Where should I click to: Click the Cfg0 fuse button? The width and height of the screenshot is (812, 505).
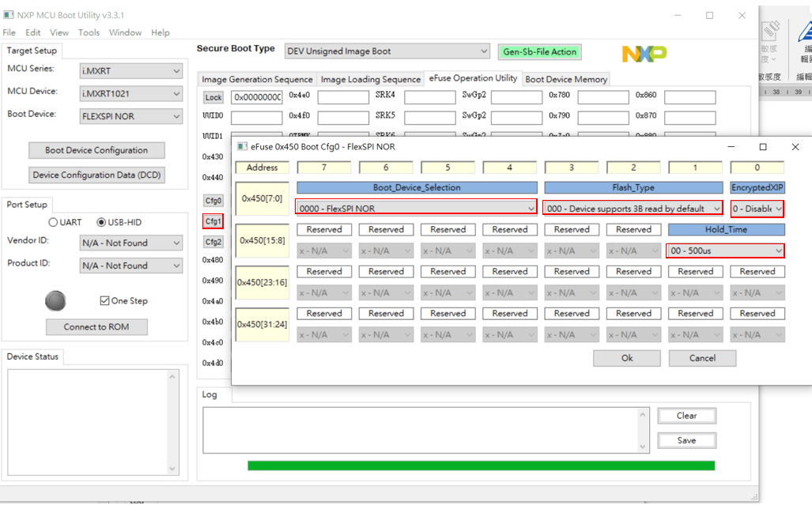[x=213, y=201]
